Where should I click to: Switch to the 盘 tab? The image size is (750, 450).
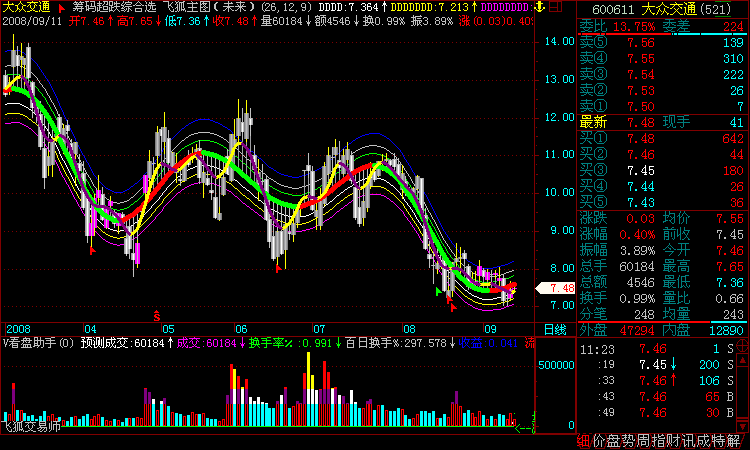(x=614, y=441)
